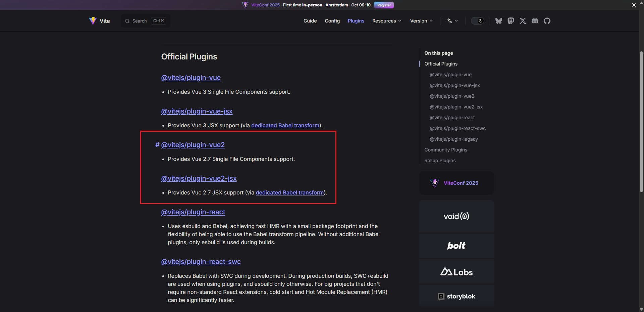This screenshot has height=312, width=644.
Task: Click the # anchor beside plugin-vue2 heading
Action: [157, 145]
